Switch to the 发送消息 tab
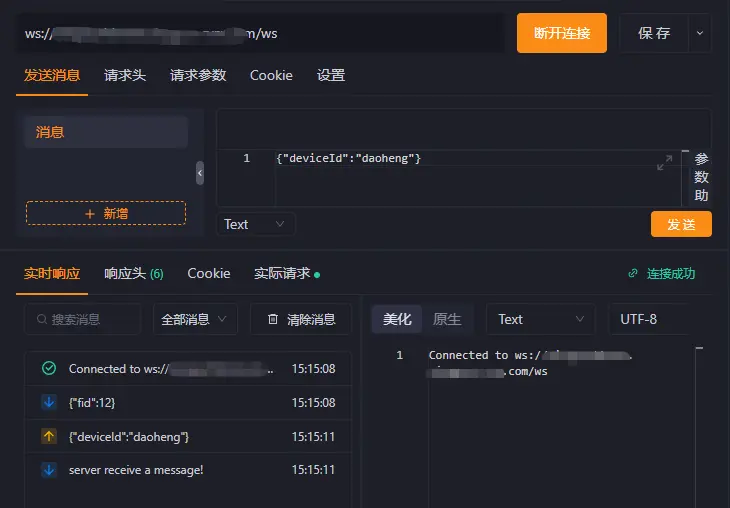 pos(52,75)
